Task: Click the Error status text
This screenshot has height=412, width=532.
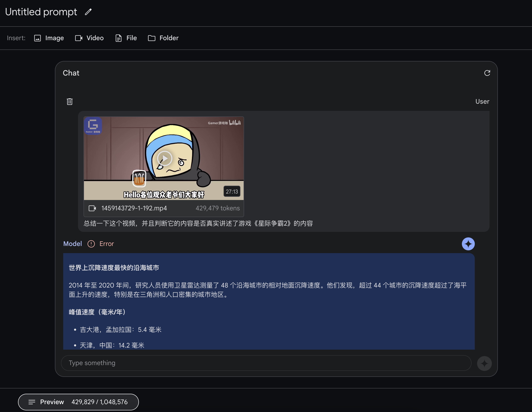Action: click(x=107, y=244)
